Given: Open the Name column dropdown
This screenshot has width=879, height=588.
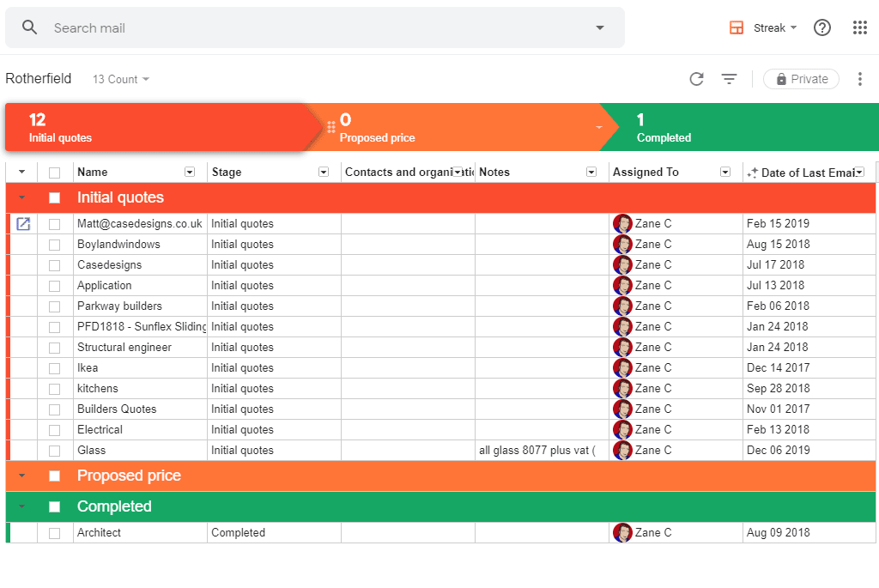Looking at the screenshot, I should tap(190, 172).
